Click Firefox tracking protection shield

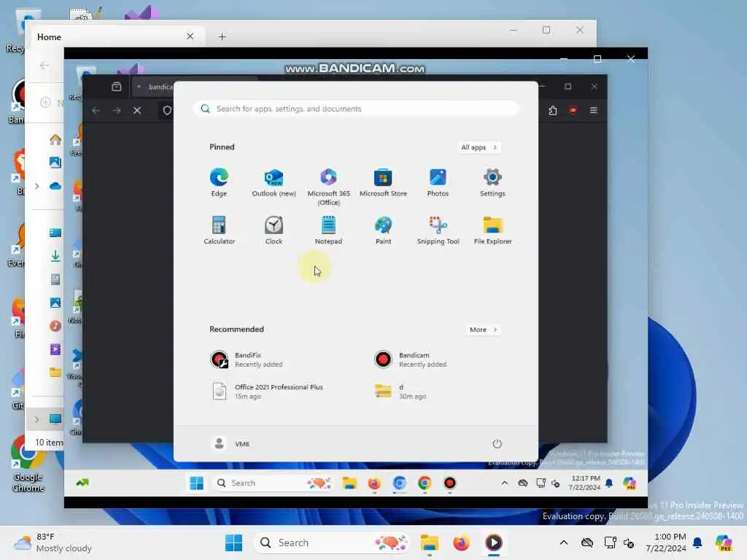tap(167, 111)
